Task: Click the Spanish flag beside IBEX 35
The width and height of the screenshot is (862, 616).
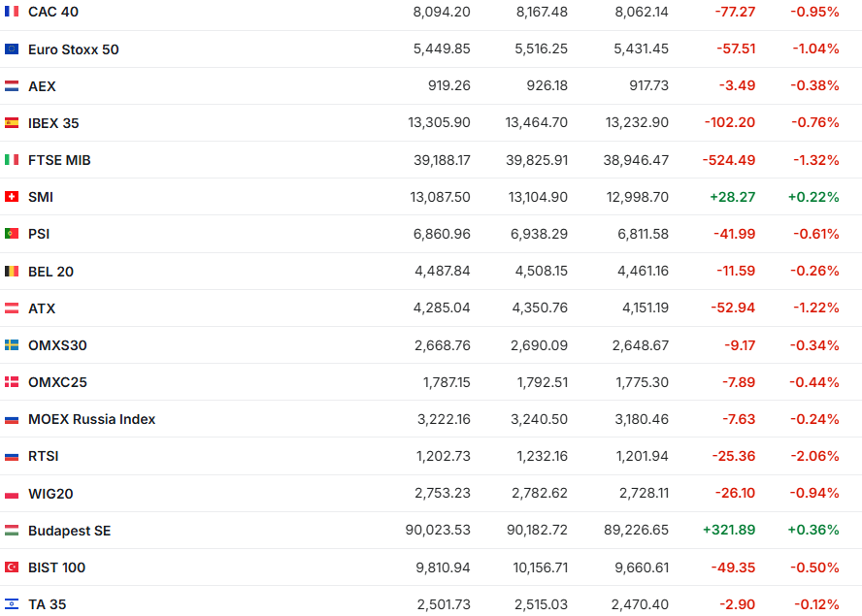Action: coord(12,123)
